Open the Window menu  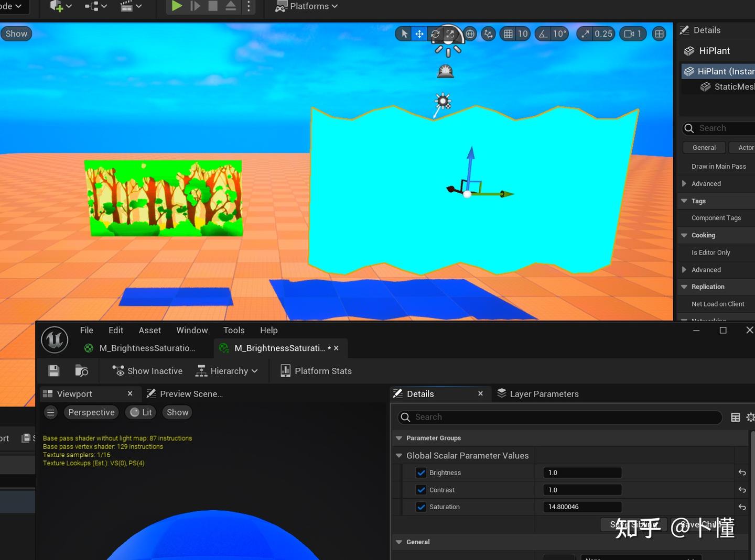tap(191, 330)
